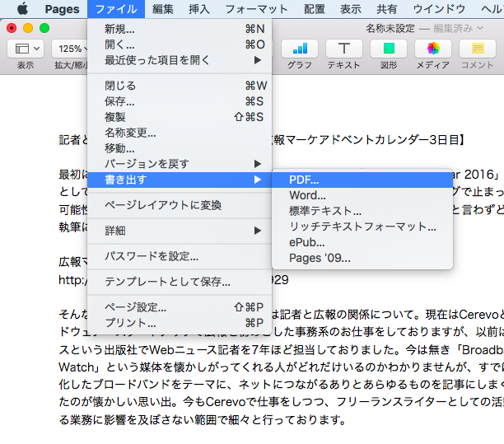The width and height of the screenshot is (504, 444).
Task: Open the 編集 menu in menu bar
Action: [163, 9]
